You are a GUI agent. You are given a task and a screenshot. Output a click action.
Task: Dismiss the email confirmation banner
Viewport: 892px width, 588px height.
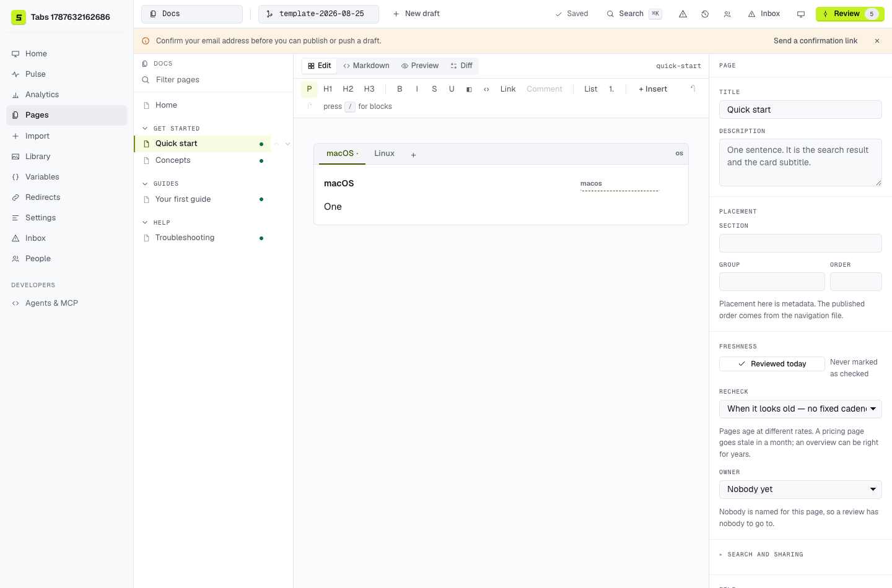point(877,41)
